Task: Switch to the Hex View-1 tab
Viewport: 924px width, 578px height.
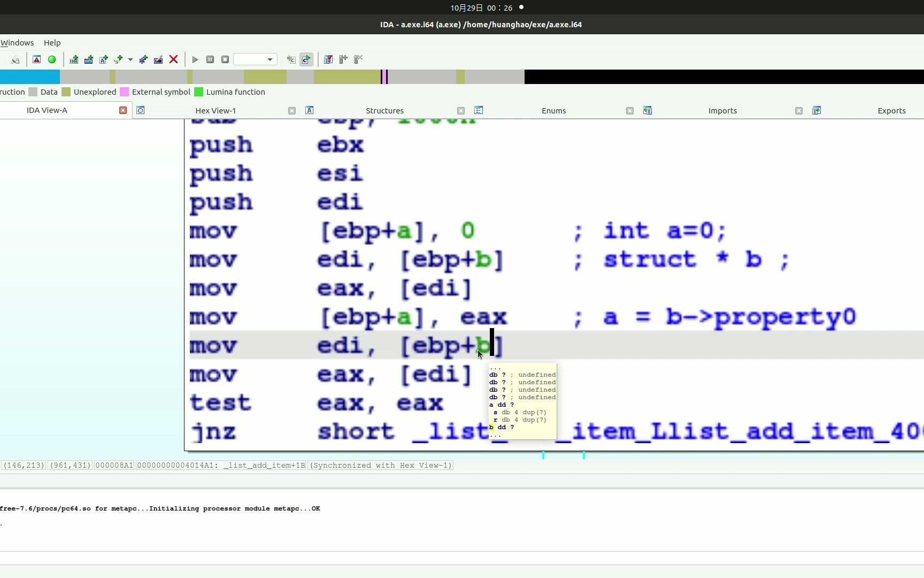Action: (215, 111)
